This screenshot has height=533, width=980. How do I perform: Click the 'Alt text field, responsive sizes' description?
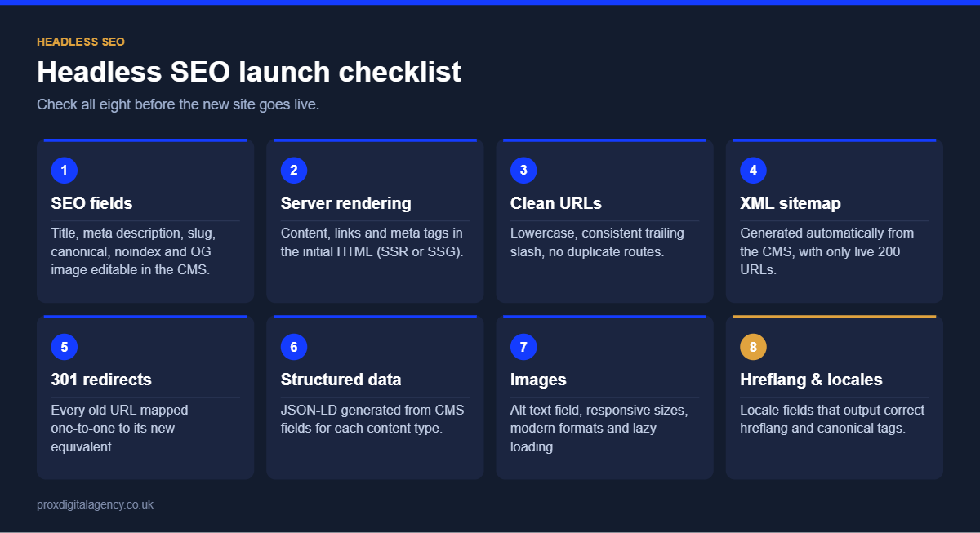tap(599, 428)
